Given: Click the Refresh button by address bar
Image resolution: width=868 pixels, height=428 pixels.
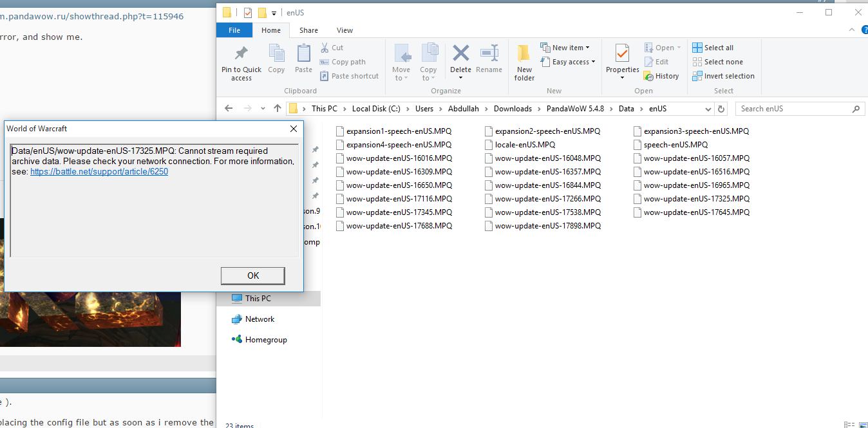Looking at the screenshot, I should [721, 109].
